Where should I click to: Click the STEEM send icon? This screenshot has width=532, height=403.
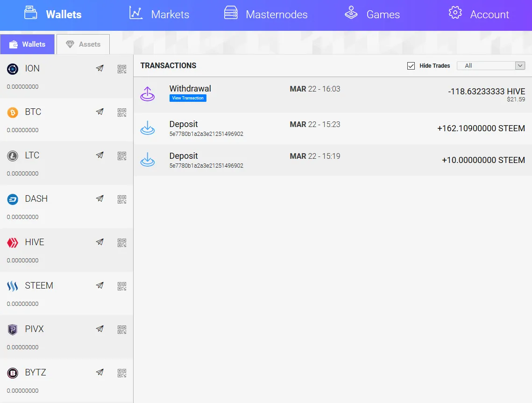100,285
